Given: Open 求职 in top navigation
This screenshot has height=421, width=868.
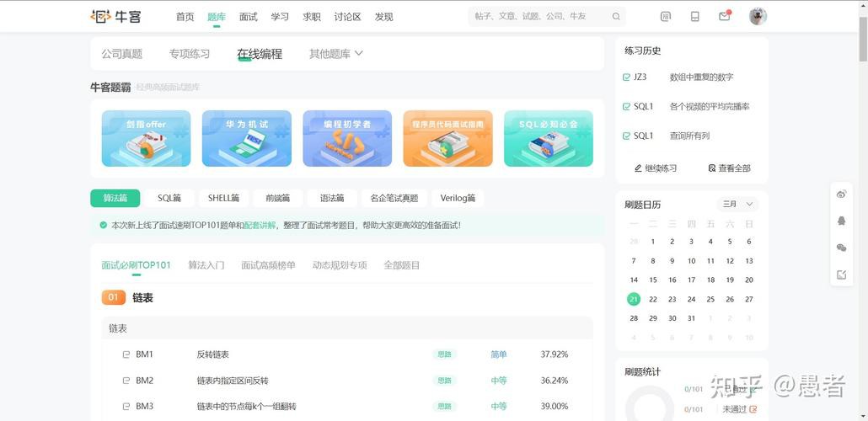Looking at the screenshot, I should click(312, 17).
